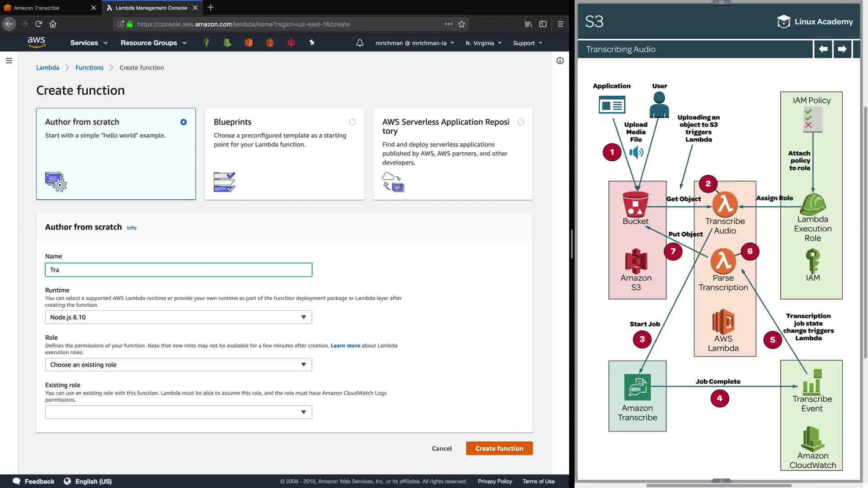868x488 pixels.
Task: Open the Runtime Node.js 8.10 dropdown
Action: tap(178, 317)
